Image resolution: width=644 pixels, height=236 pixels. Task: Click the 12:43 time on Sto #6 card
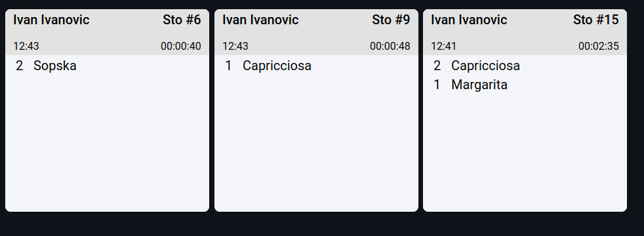click(26, 47)
